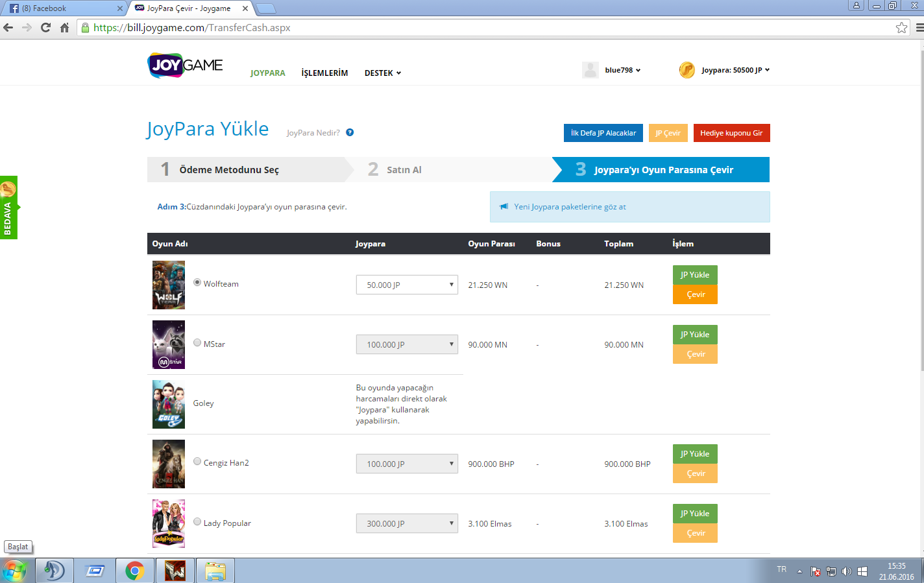
Task: Click the JoyPara Nedir? link
Action: (x=313, y=133)
